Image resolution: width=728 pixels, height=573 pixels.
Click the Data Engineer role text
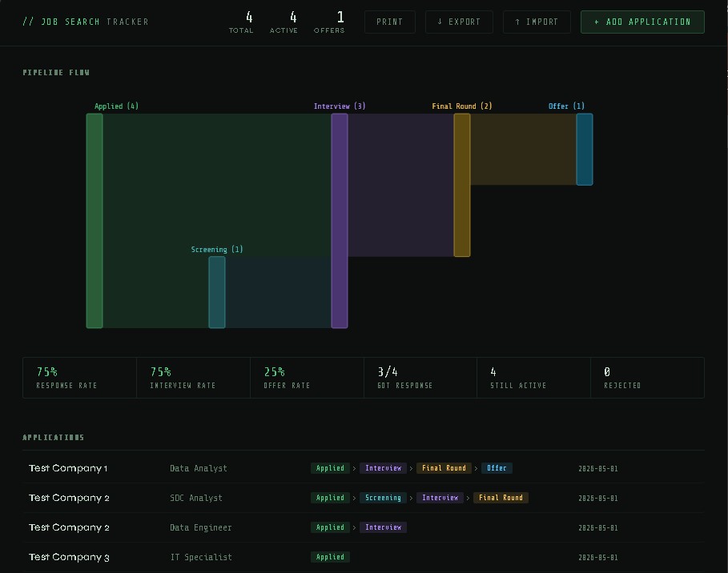pyautogui.click(x=200, y=527)
